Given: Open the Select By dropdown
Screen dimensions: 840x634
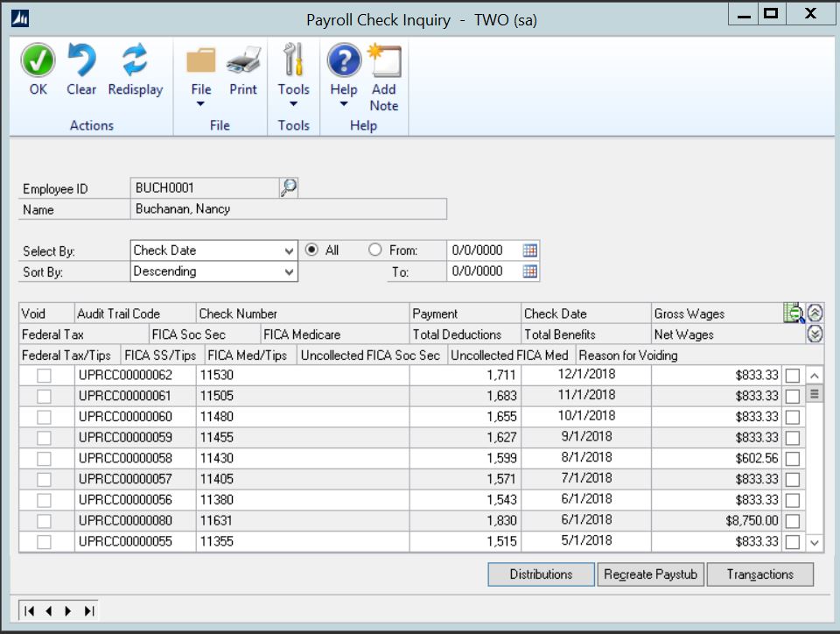Looking at the screenshot, I should click(x=290, y=250).
